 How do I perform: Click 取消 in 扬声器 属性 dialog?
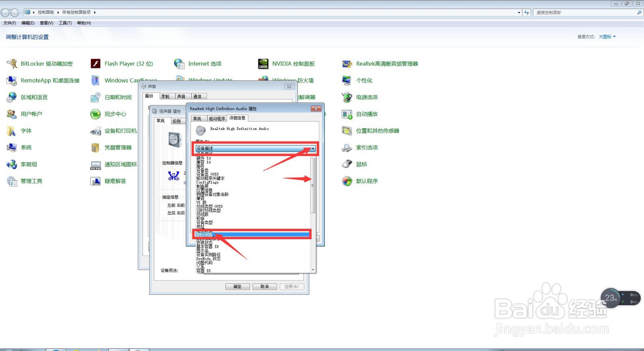tap(264, 287)
